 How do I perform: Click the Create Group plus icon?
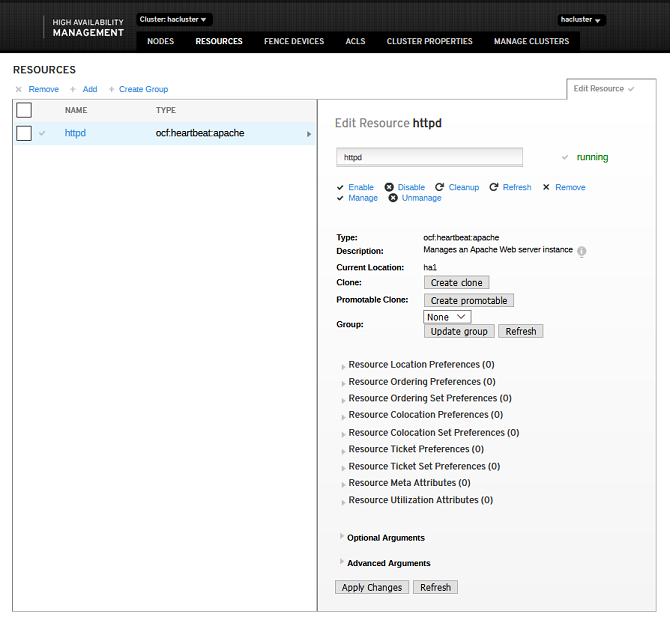112,89
